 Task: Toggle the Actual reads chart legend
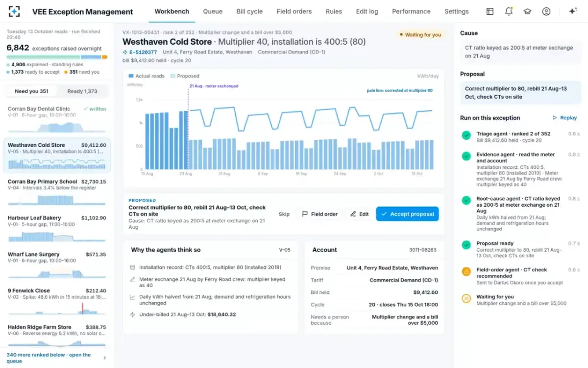(146, 76)
